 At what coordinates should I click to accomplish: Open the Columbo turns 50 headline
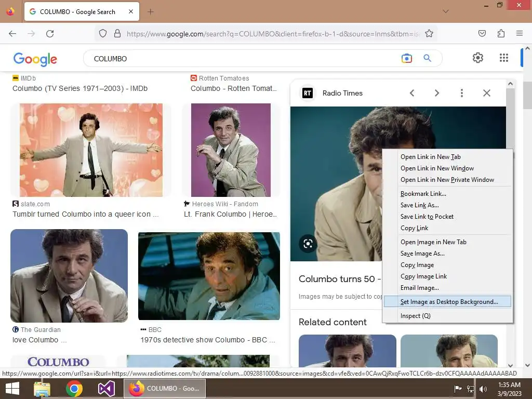(x=340, y=279)
